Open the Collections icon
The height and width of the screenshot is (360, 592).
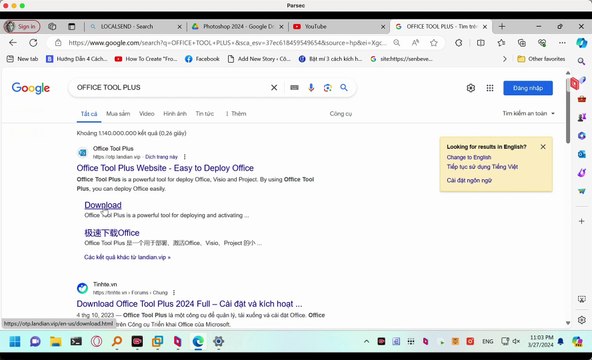(x=522, y=43)
